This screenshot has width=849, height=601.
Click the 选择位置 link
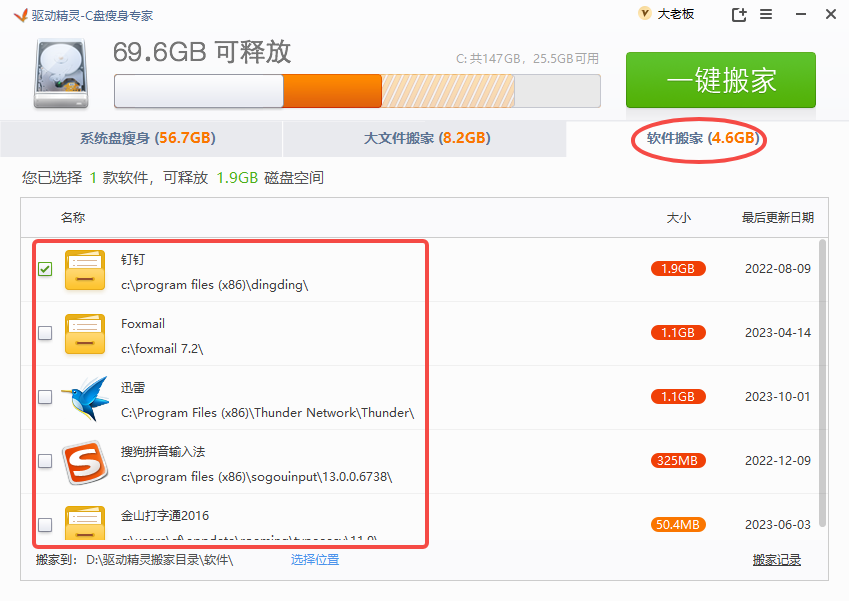315,560
